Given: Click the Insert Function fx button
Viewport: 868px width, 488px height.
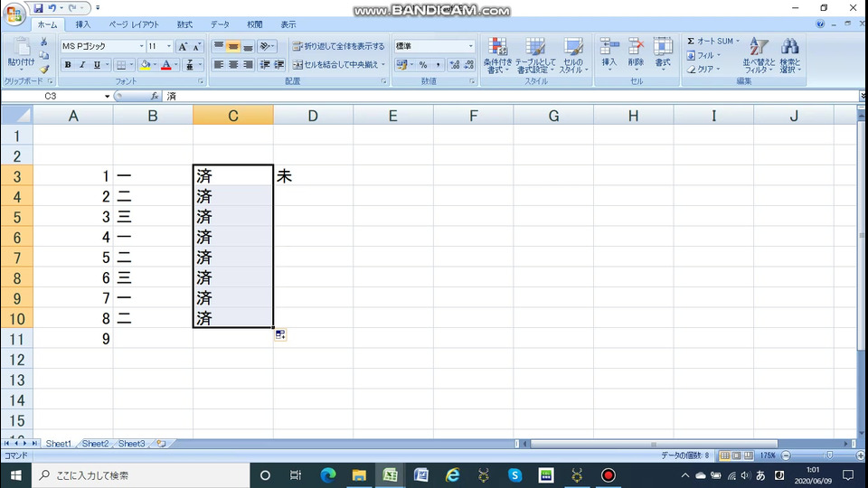Looking at the screenshot, I should point(155,97).
